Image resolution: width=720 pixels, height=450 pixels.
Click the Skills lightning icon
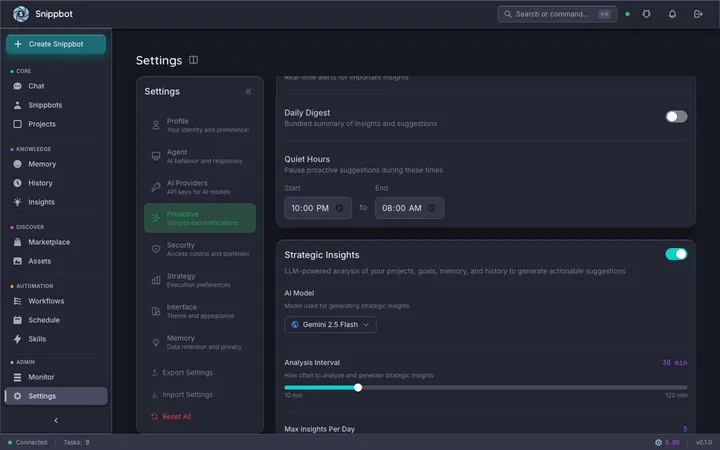17,339
